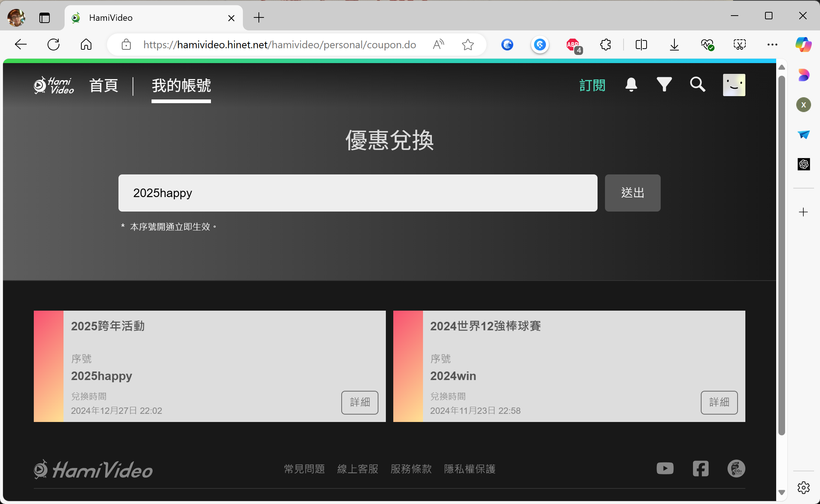Click the search magnifier icon
820x504 pixels.
click(697, 85)
